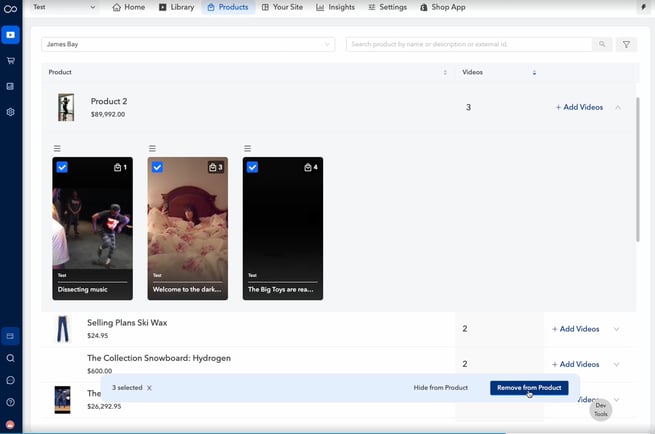This screenshot has width=655, height=434.
Task: Open the gear icon in left sidebar
Action: (10, 112)
